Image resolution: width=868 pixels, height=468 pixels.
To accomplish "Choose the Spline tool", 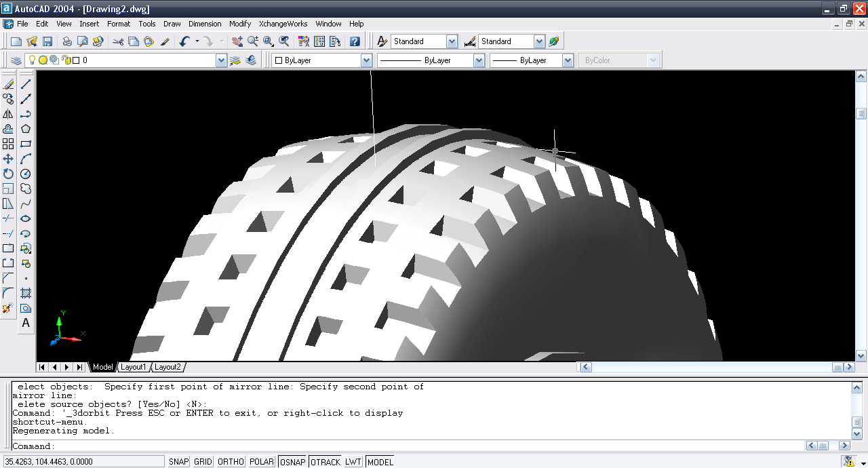I will [x=26, y=203].
